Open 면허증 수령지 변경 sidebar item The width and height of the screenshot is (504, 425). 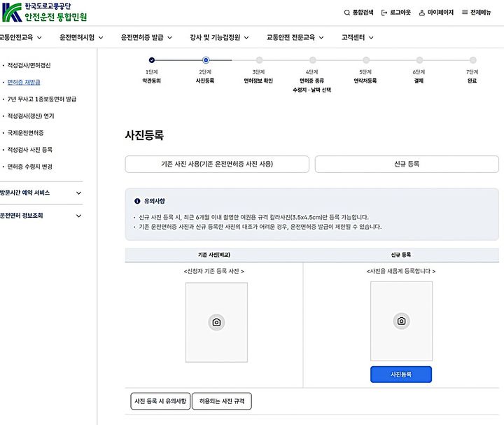tap(29, 167)
